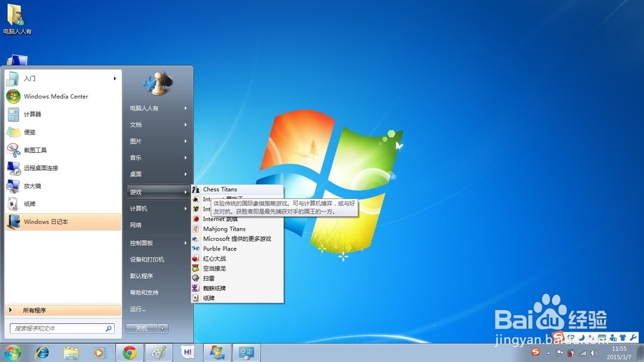Click the 蜘蛛纸牌 spider solitaire icon
Screen dimensions: 644x362
point(196,288)
